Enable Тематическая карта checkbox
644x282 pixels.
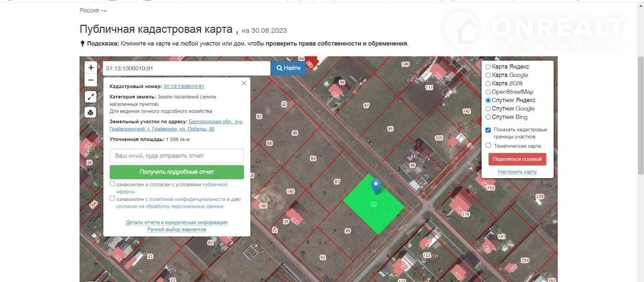488,146
